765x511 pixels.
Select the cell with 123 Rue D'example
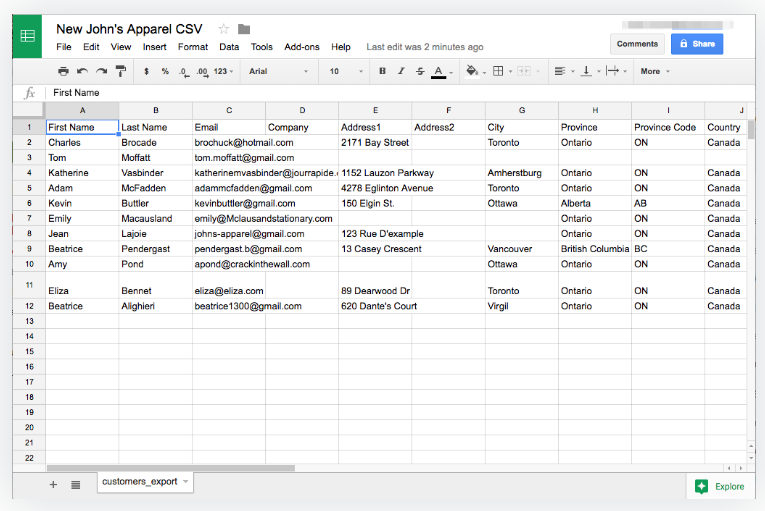(375, 234)
